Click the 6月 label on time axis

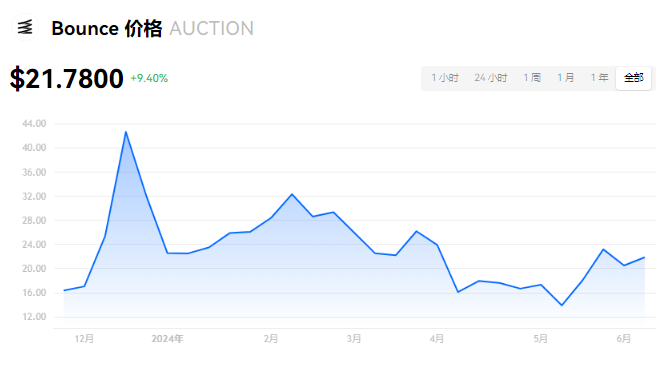tap(623, 339)
